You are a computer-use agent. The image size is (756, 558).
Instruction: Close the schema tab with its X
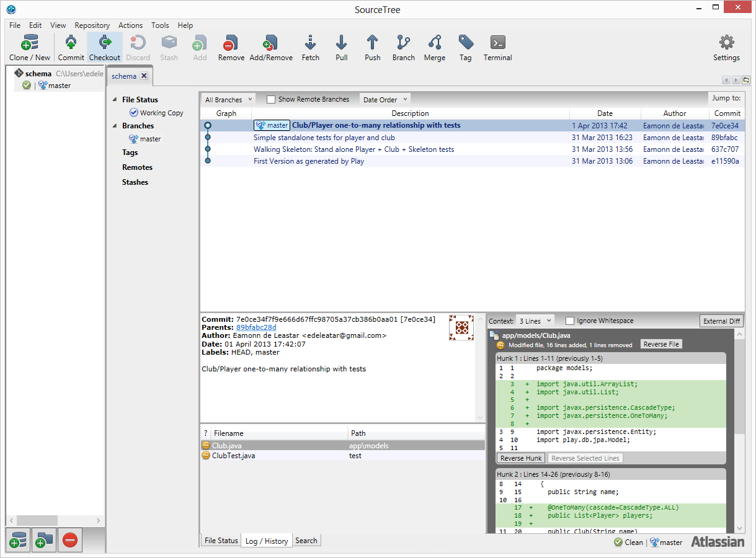(144, 76)
